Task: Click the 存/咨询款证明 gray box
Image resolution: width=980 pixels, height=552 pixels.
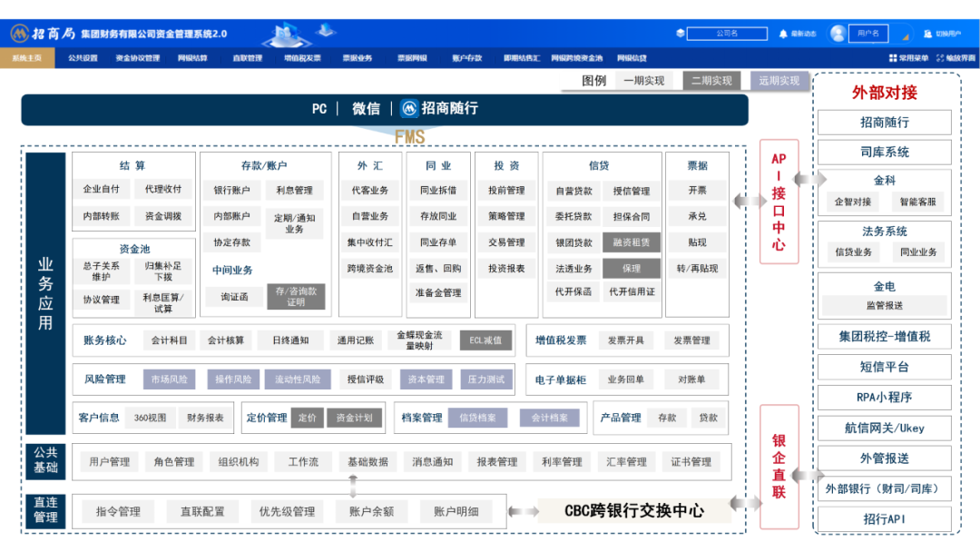Action: coord(296,296)
